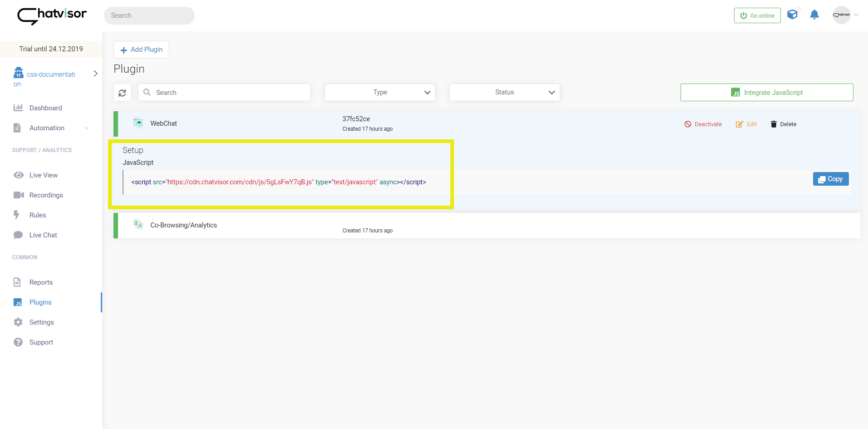868x429 pixels.
Task: Edit the WebChat plugin
Action: [746, 124]
